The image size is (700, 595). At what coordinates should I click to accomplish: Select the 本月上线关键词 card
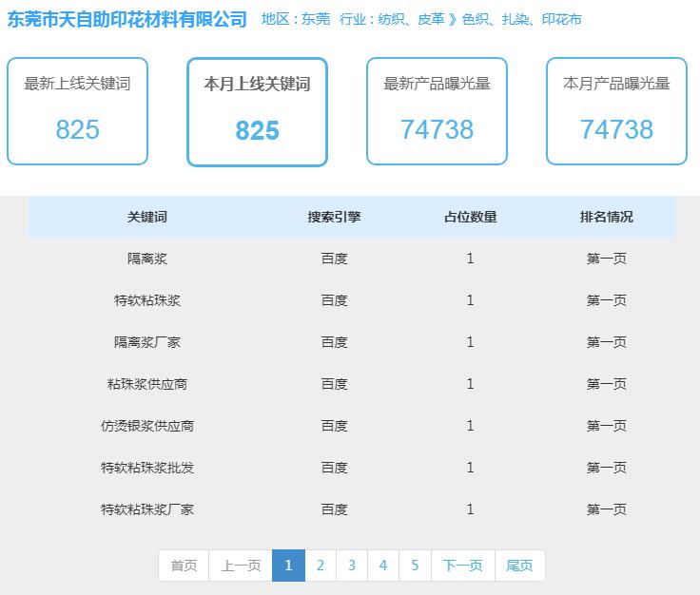coord(257,112)
